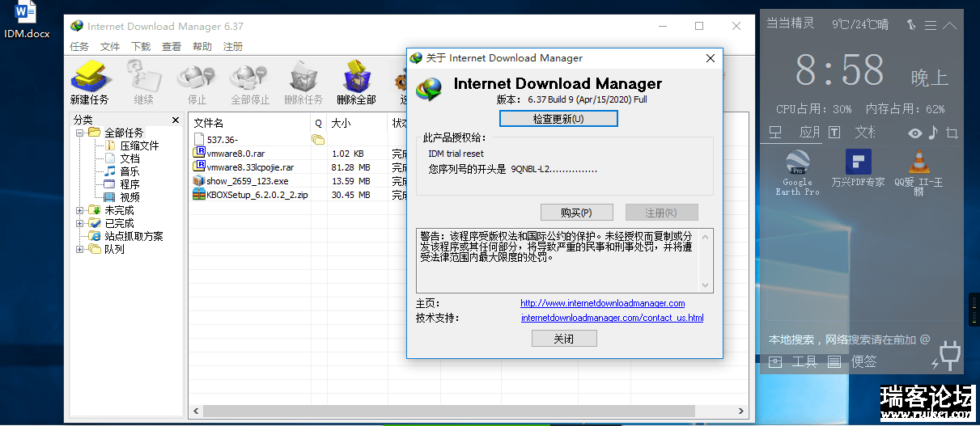Open 便签 notes at the widget bottom
980x426 pixels.
(x=863, y=362)
